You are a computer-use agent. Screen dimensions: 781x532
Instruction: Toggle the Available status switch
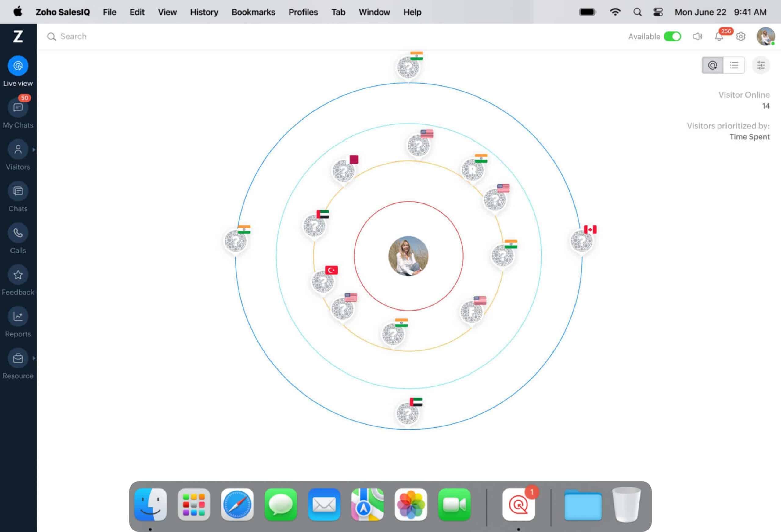(672, 37)
